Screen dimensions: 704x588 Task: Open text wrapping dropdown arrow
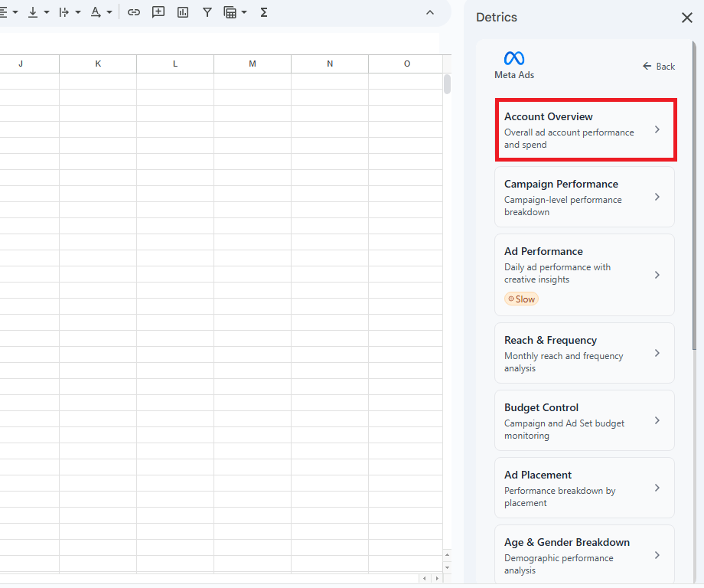(78, 12)
